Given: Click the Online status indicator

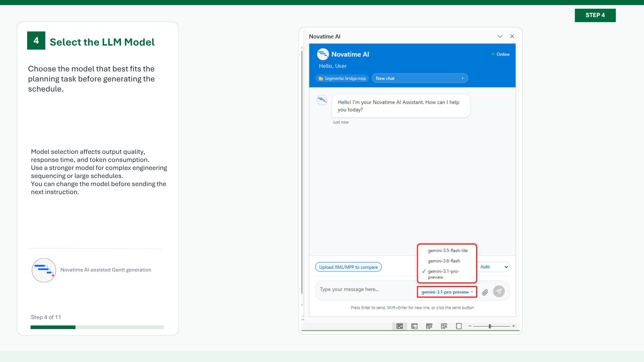Looking at the screenshot, I should coord(500,54).
